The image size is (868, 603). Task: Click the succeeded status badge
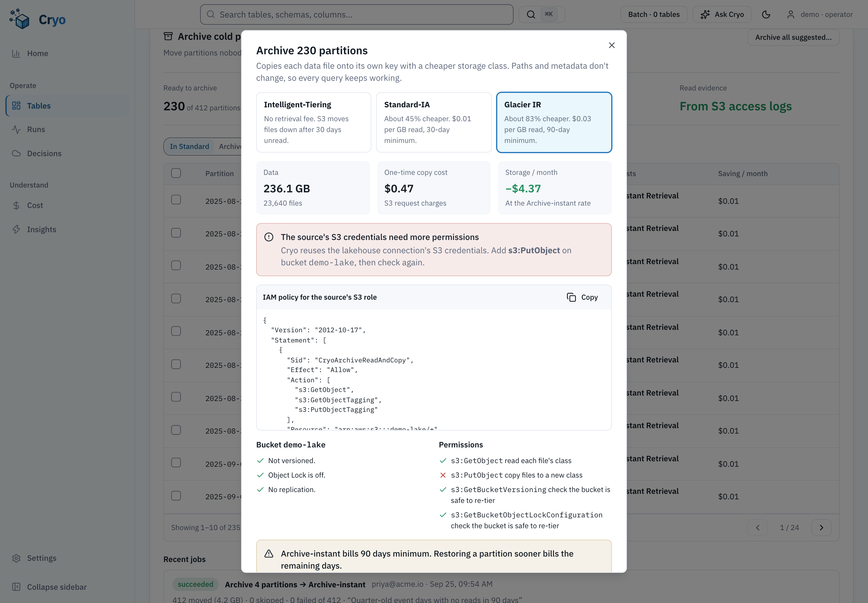pos(195,584)
